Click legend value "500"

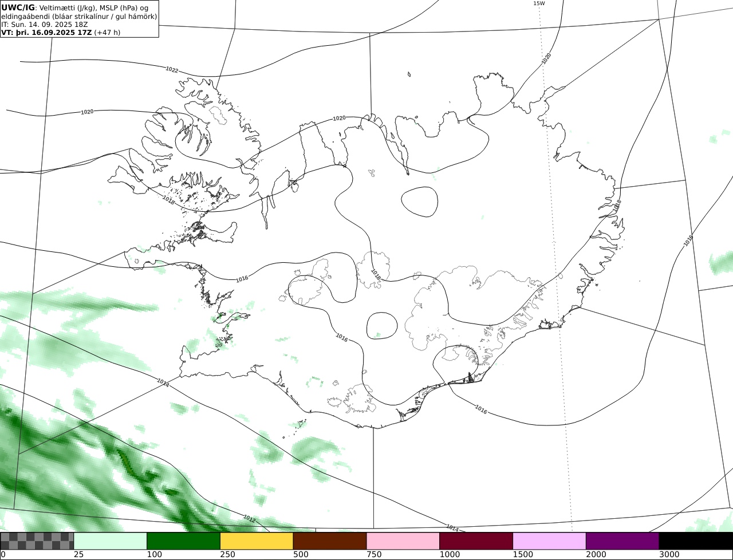[x=301, y=555]
